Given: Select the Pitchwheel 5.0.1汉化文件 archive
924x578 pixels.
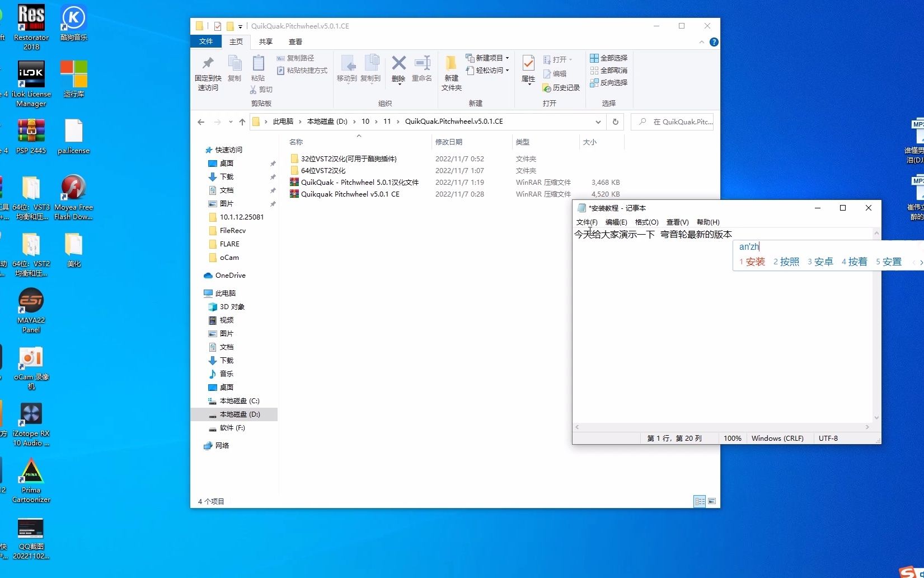Looking at the screenshot, I should tap(359, 182).
